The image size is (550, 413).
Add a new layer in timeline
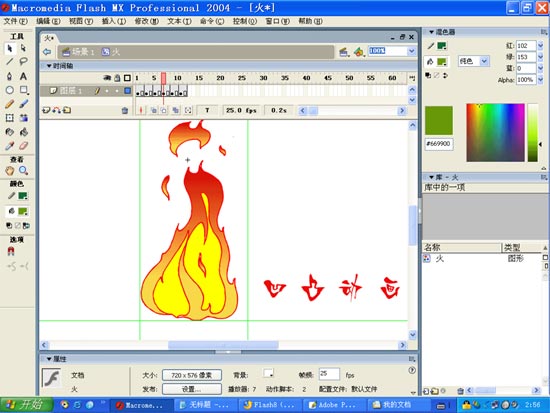pos(46,110)
